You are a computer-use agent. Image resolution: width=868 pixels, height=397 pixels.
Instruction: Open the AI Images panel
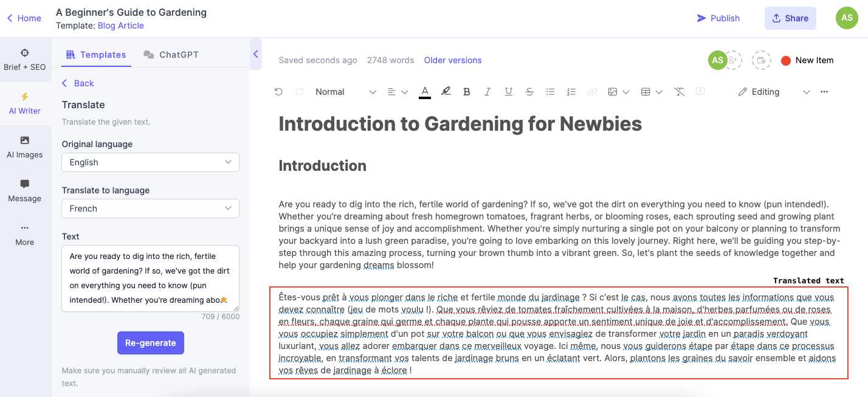(x=25, y=147)
